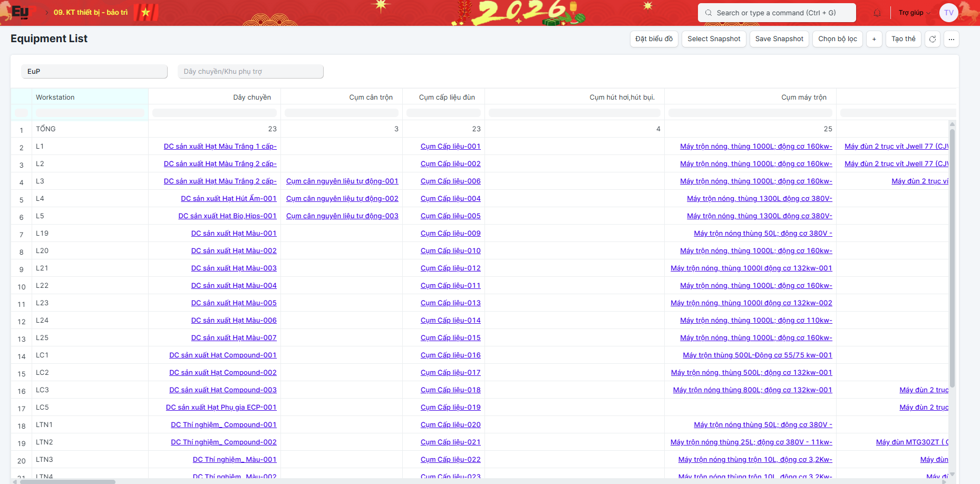Open the Chọn bộ lọc filter selector
This screenshot has height=484, width=980.
coord(837,39)
